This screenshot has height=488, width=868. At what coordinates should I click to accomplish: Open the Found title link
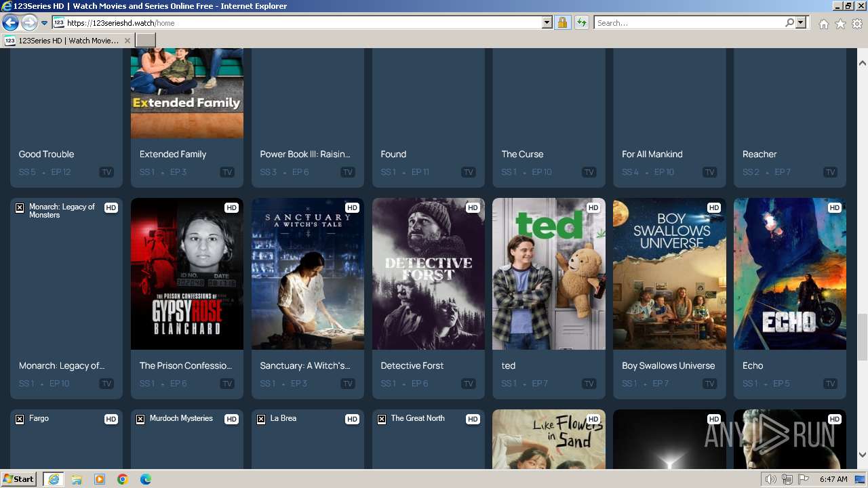click(393, 154)
